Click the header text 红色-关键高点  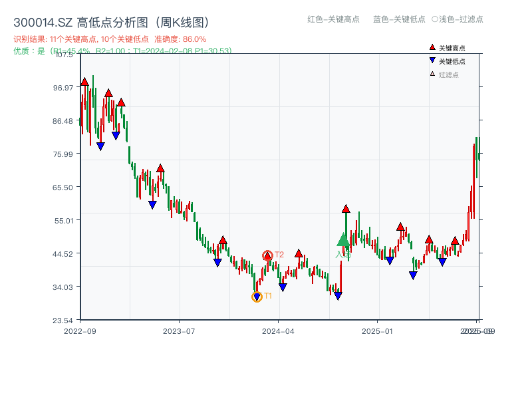point(333,19)
